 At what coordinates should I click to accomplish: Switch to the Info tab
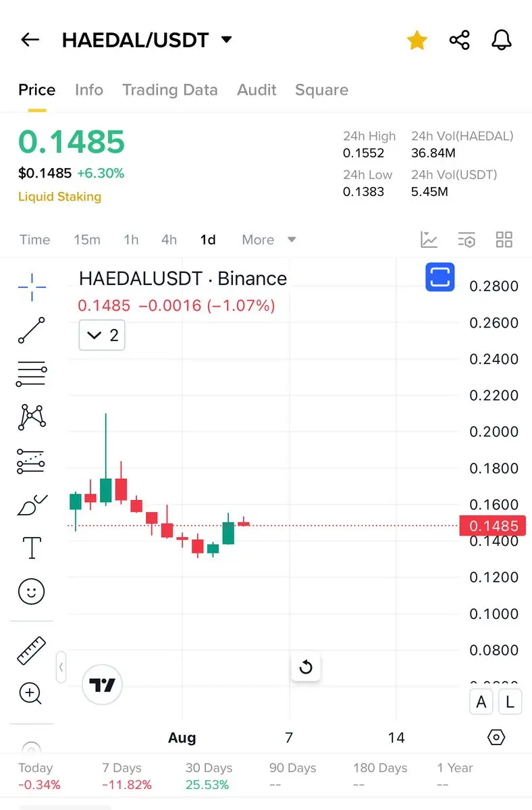point(88,90)
